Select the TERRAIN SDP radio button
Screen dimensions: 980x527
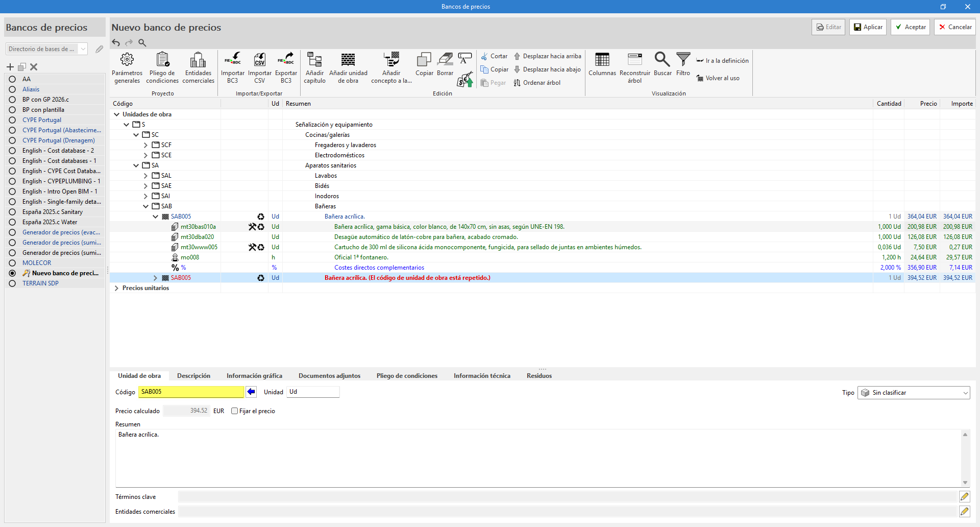pyautogui.click(x=12, y=283)
